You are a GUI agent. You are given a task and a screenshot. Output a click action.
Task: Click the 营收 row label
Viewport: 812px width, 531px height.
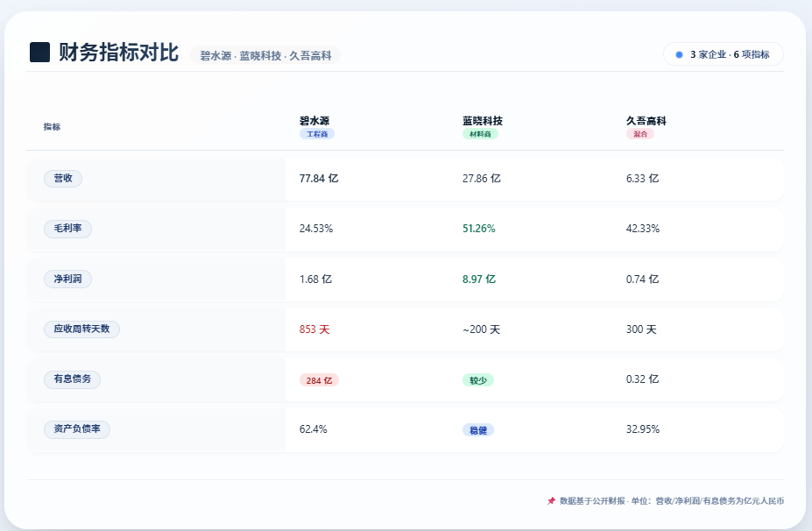(63, 178)
